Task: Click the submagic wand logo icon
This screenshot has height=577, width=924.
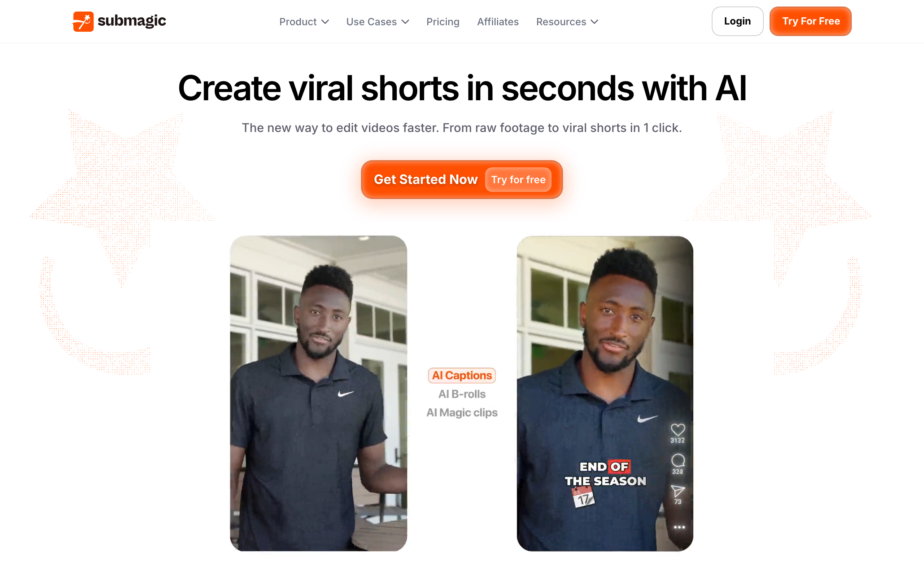Action: [x=83, y=21]
